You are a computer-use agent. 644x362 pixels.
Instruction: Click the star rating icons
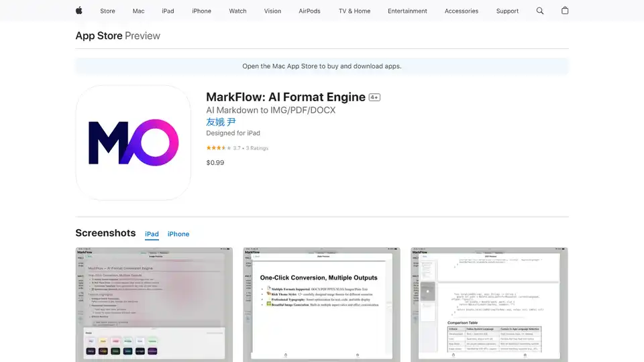(219, 147)
